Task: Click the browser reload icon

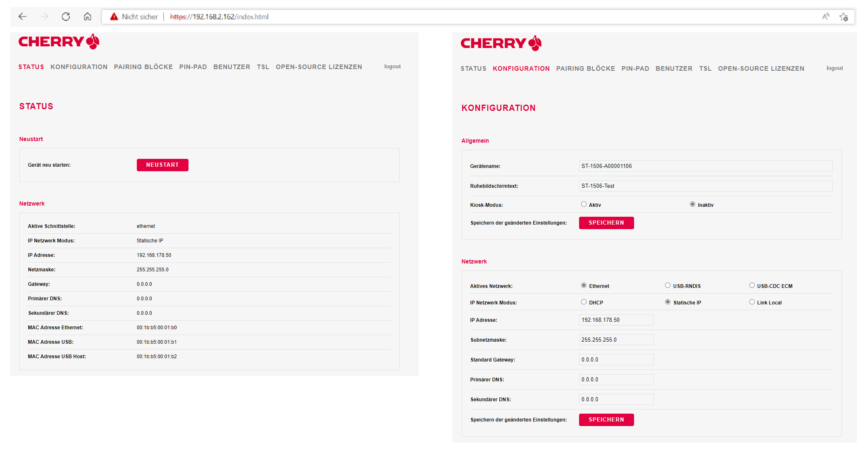Action: [66, 17]
